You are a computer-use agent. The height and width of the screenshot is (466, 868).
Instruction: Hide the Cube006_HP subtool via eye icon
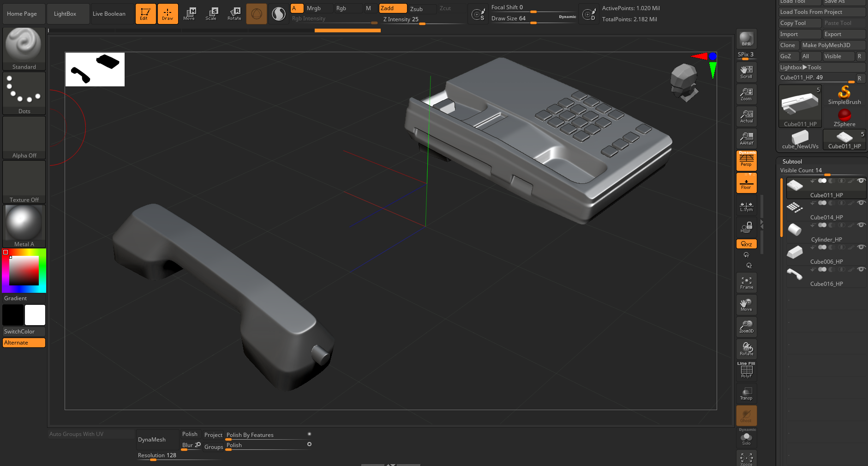(861, 247)
